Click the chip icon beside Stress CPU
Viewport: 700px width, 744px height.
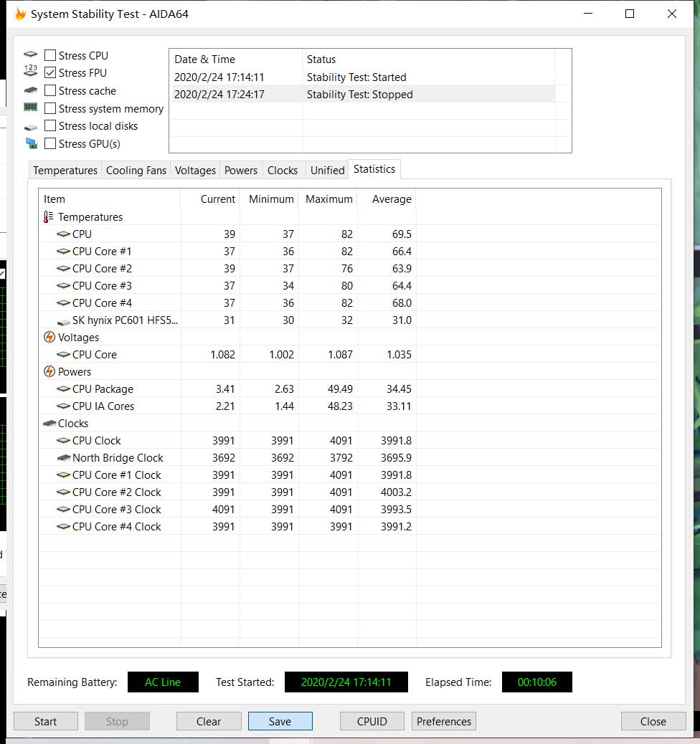tap(30, 54)
